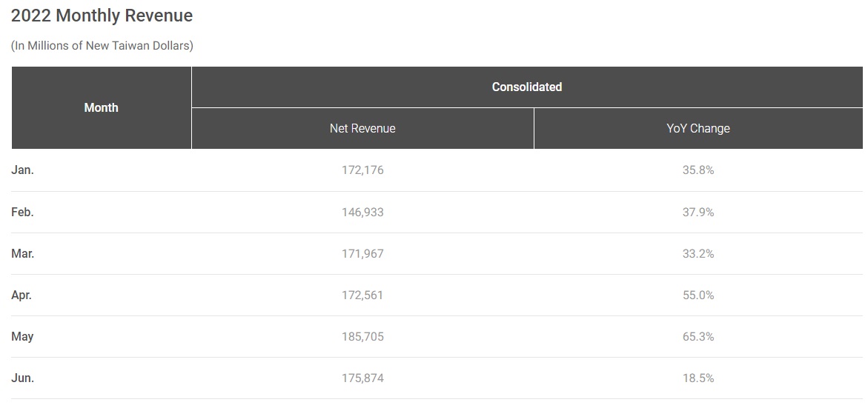The image size is (868, 408).
Task: Click the 35.8% YoY change value
Action: (698, 170)
